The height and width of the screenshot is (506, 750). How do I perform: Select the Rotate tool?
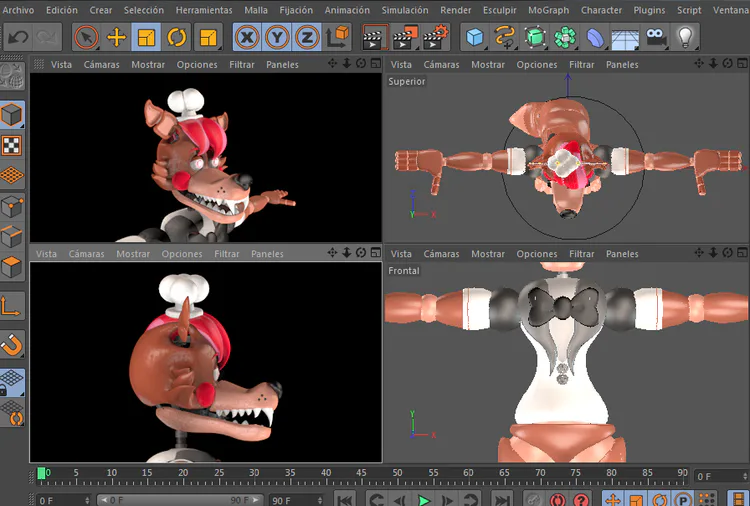176,37
